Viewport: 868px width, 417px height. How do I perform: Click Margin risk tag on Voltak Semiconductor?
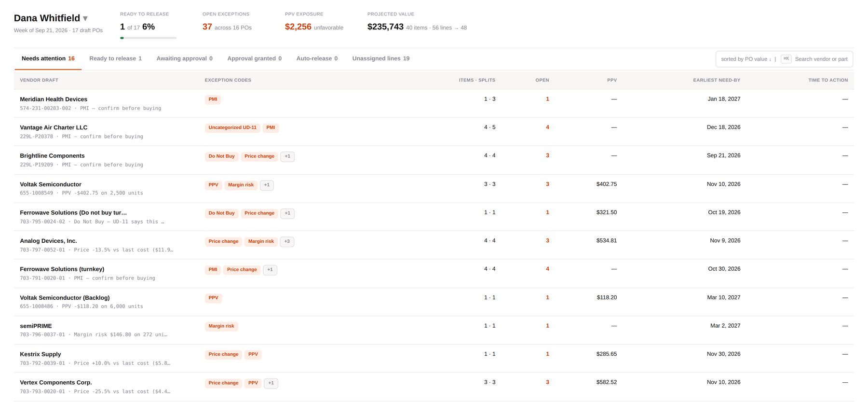(x=241, y=185)
